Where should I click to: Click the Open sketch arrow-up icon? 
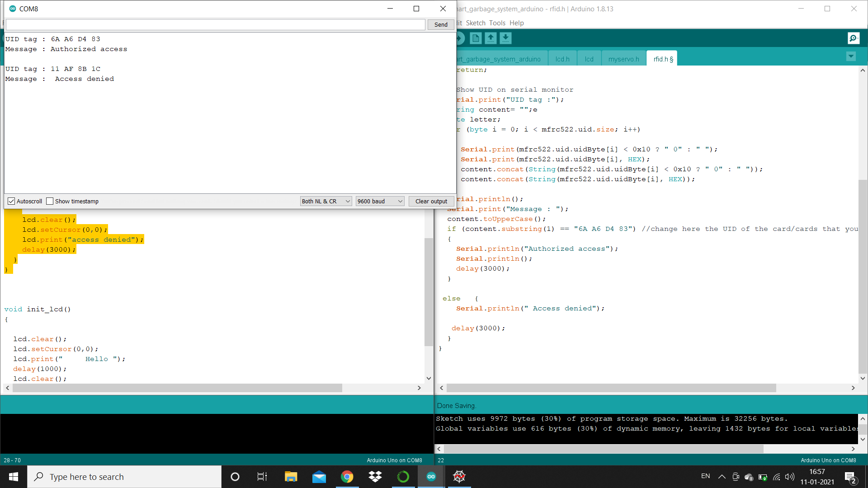[x=491, y=38]
